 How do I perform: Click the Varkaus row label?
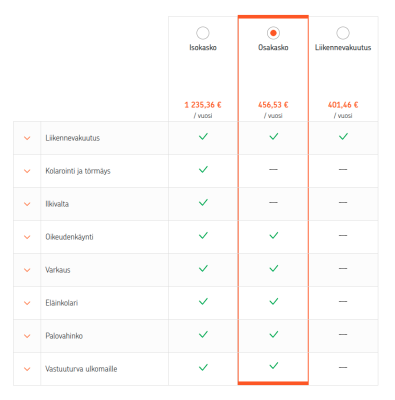pyautogui.click(x=58, y=270)
